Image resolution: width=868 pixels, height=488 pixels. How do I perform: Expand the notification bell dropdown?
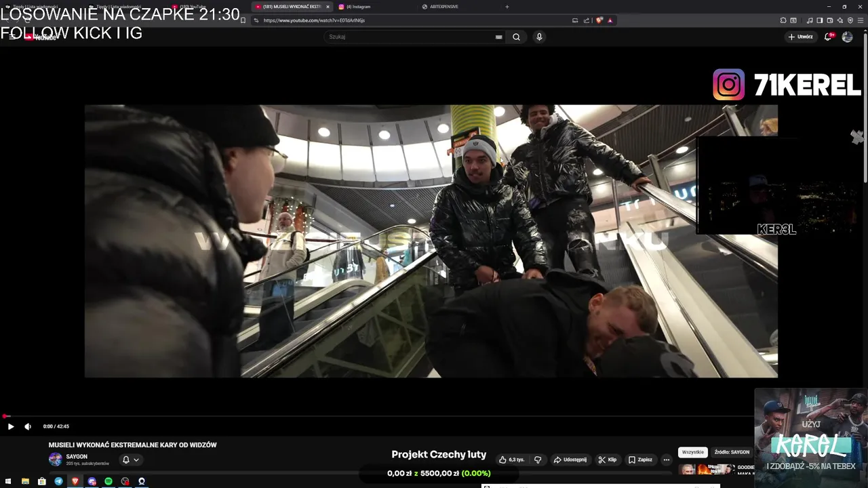click(130, 460)
